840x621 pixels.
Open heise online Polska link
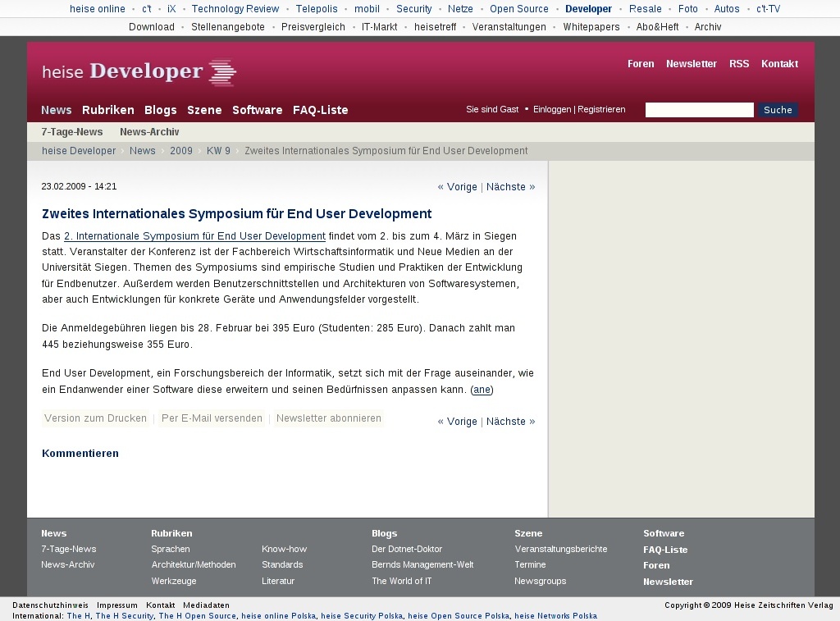coord(279,616)
